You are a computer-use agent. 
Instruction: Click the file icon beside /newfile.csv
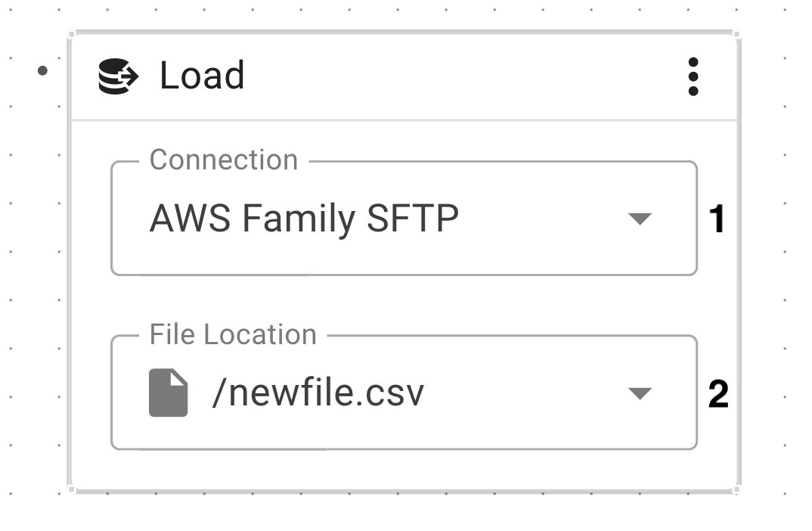[168, 393]
